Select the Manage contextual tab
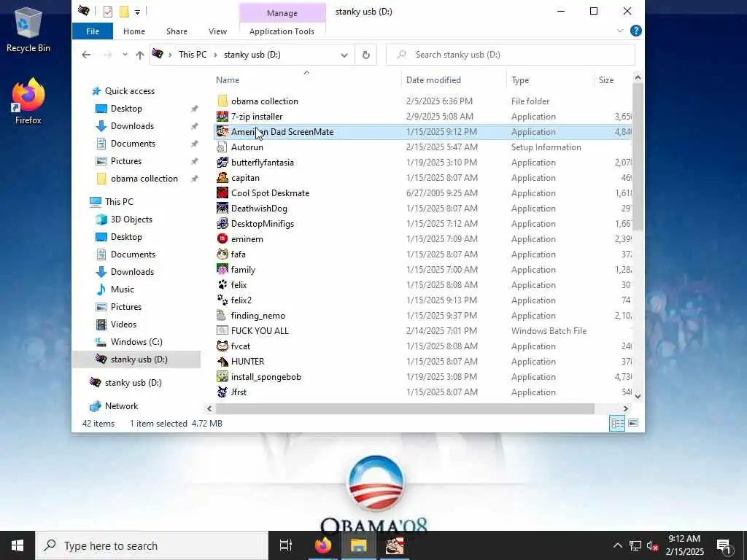The image size is (747, 560). [x=282, y=13]
